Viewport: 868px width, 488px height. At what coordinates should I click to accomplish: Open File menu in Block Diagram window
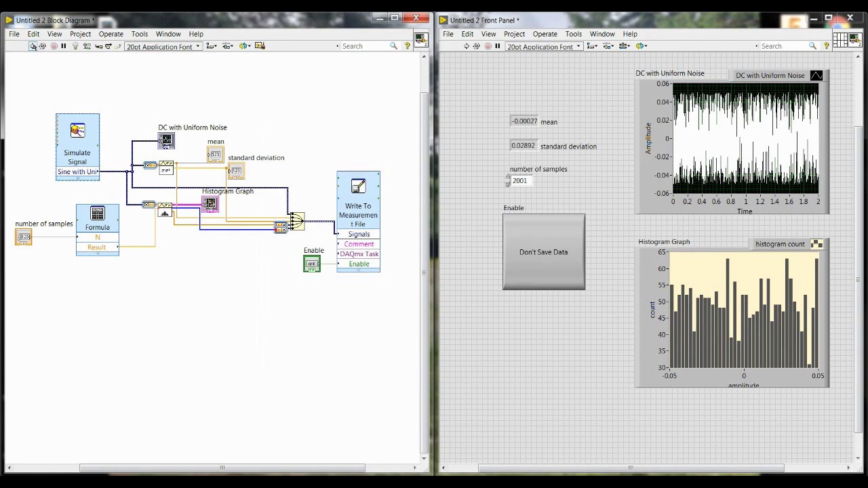[14, 34]
